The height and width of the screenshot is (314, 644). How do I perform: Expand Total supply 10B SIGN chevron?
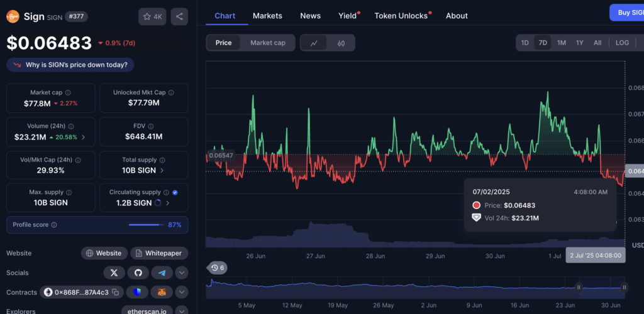tap(162, 170)
